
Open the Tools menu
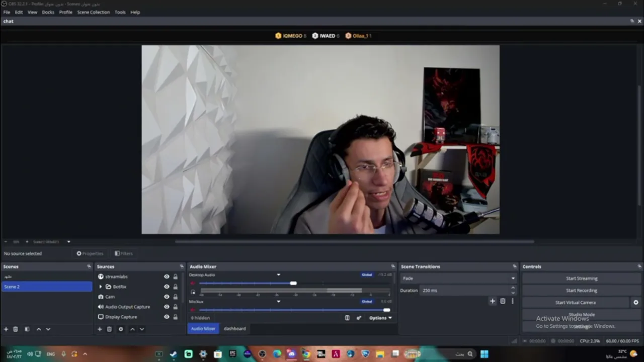(x=120, y=12)
